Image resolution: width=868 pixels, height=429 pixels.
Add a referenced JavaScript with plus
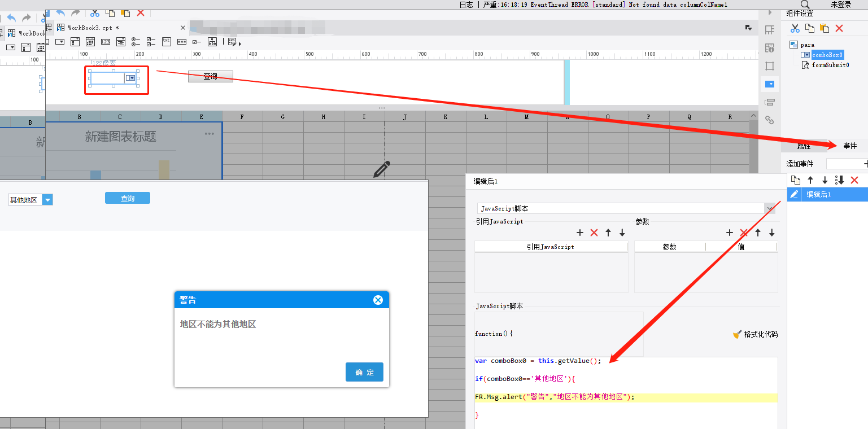pyautogui.click(x=580, y=233)
